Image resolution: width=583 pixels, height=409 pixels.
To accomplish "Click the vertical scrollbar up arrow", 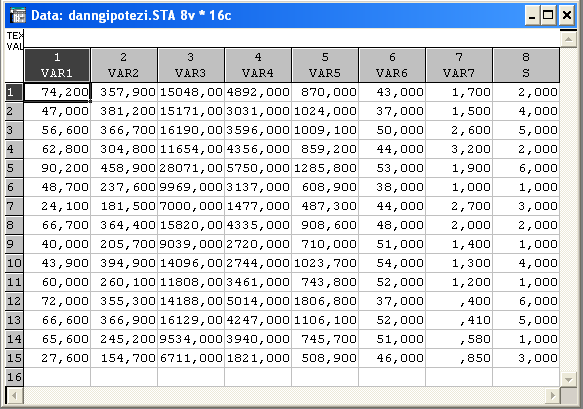I will [568, 39].
